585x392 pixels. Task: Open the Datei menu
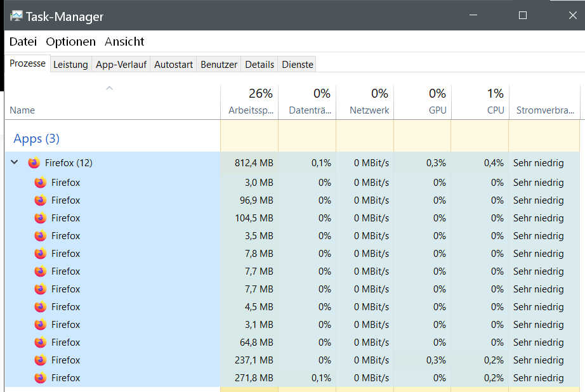[23, 42]
